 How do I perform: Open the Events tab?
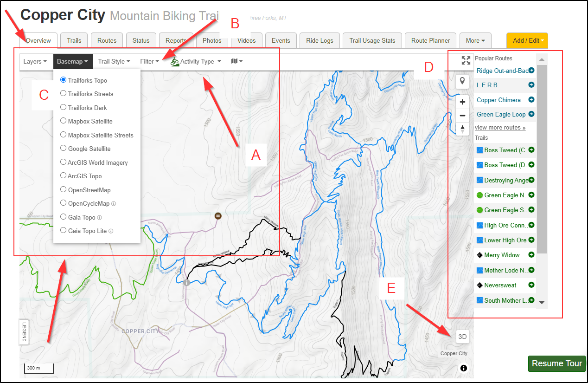[281, 40]
